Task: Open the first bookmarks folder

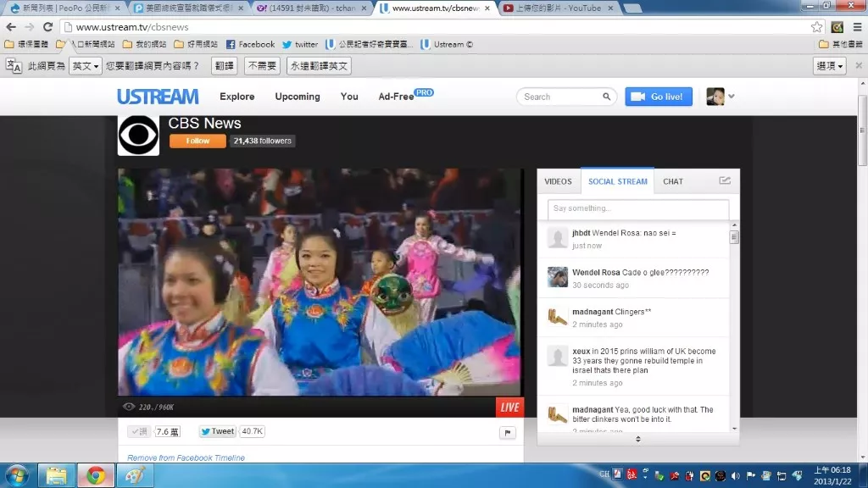Action: pyautogui.click(x=26, y=44)
